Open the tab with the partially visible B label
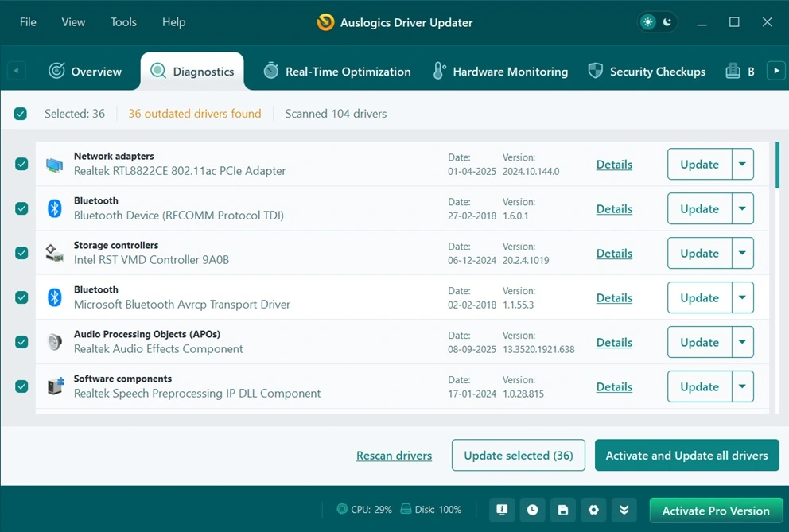789x532 pixels. (740, 71)
